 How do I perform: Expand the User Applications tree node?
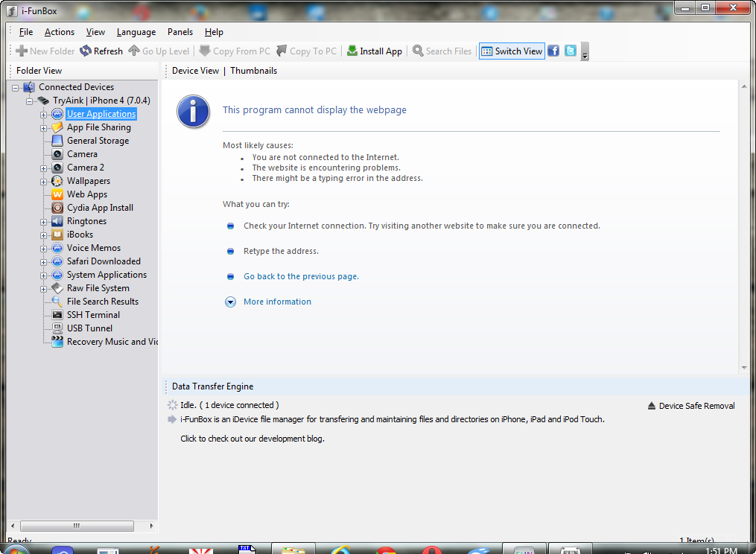coord(44,115)
